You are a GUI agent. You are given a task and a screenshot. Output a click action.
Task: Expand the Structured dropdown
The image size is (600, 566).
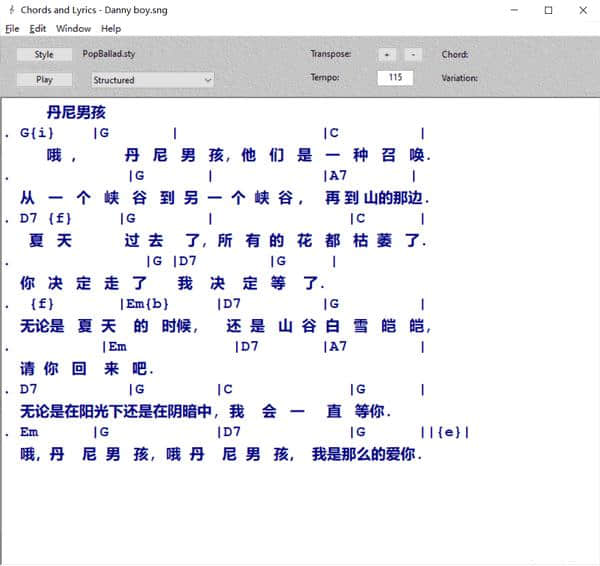(152, 79)
